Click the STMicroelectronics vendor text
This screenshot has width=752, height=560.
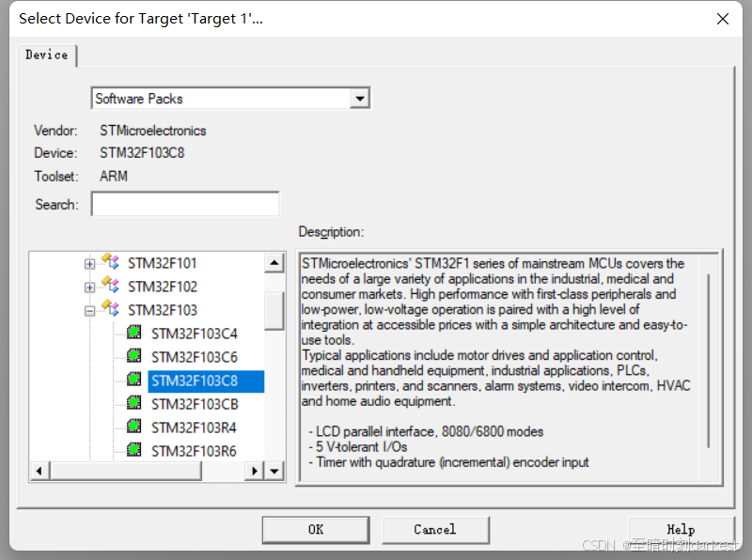pyautogui.click(x=152, y=131)
